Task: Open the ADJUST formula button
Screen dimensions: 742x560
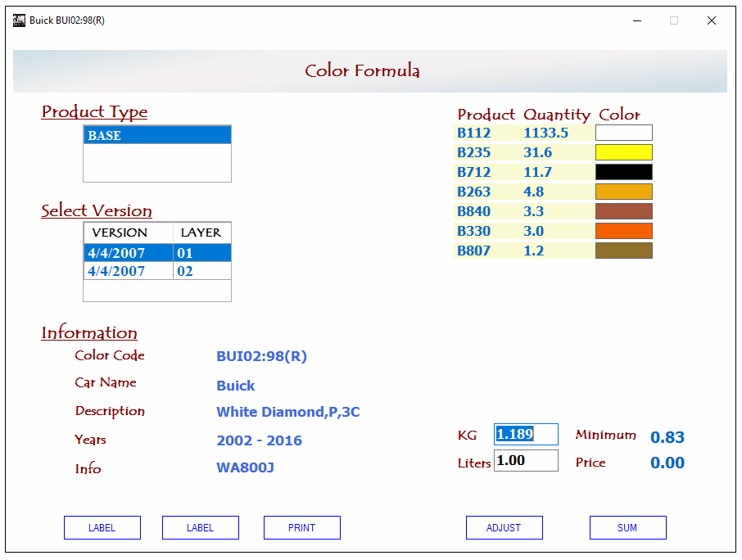Action: coord(504,528)
